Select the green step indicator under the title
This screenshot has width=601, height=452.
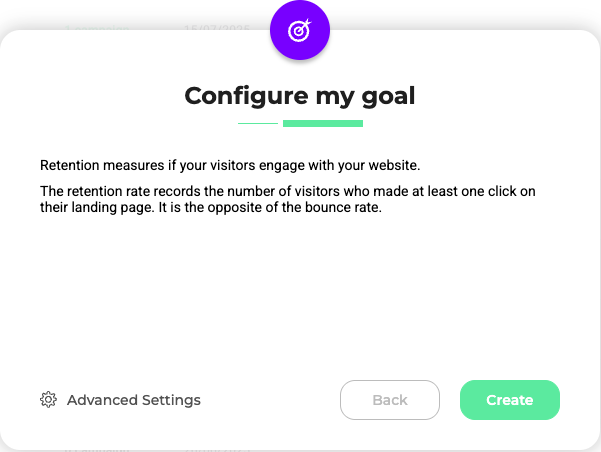tap(322, 124)
